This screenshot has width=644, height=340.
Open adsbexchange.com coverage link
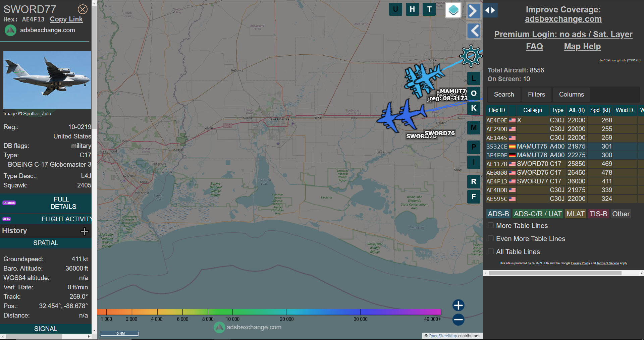tap(563, 19)
